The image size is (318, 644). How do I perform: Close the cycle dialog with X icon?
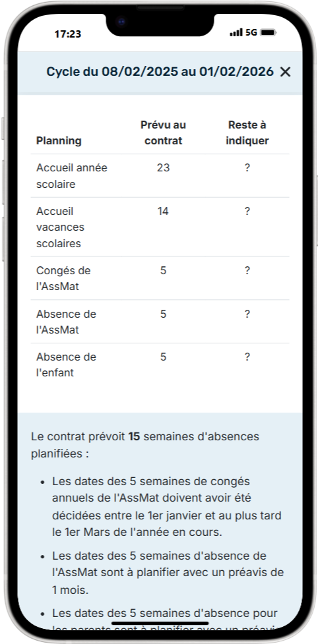[x=285, y=72]
